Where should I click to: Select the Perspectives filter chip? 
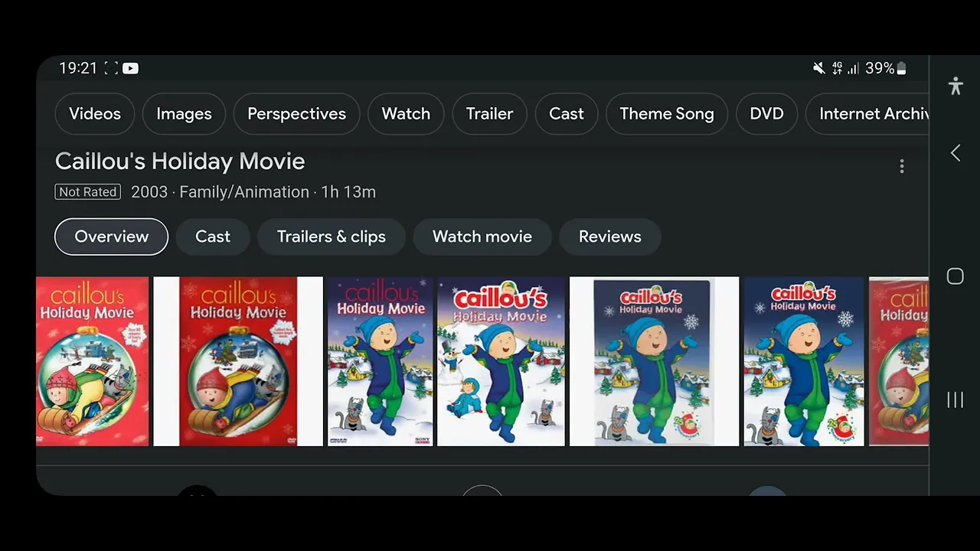click(x=296, y=114)
